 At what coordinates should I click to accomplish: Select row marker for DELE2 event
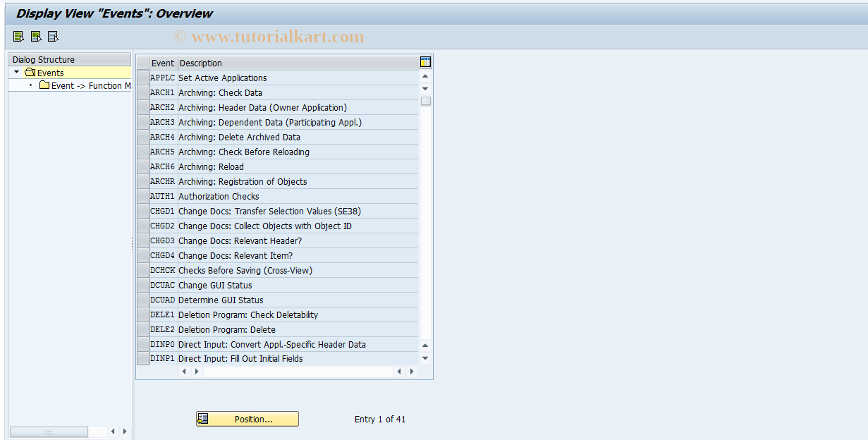coord(143,329)
